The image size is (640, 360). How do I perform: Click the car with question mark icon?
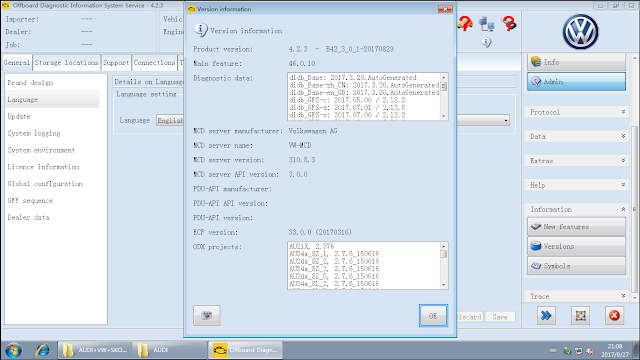464,23
